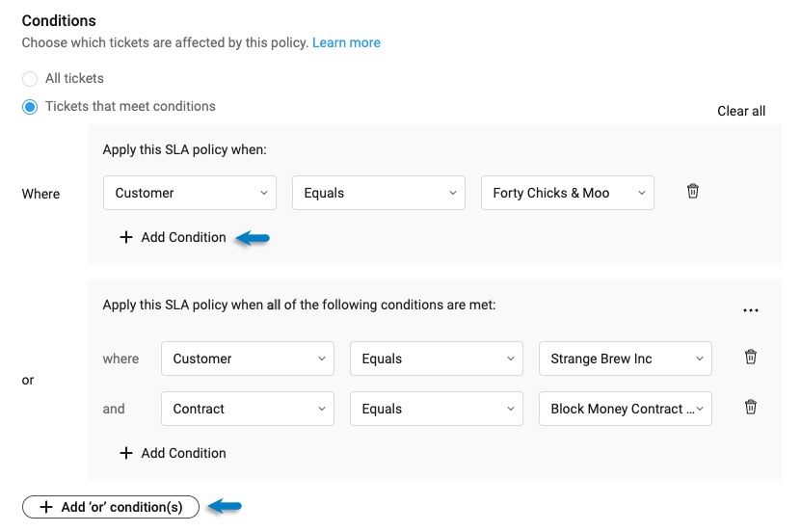Select the All tickets radio option
The width and height of the screenshot is (801, 532).
tap(30, 79)
